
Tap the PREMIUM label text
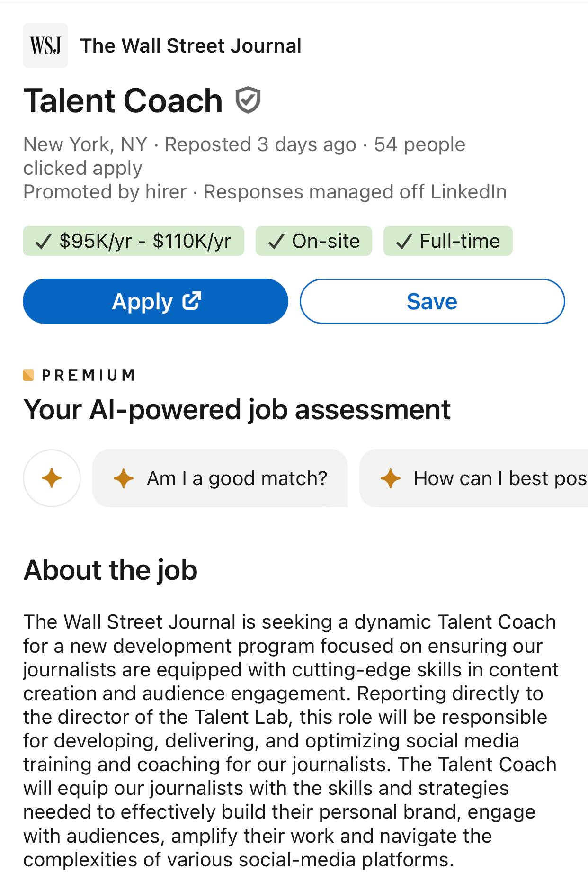[89, 376]
